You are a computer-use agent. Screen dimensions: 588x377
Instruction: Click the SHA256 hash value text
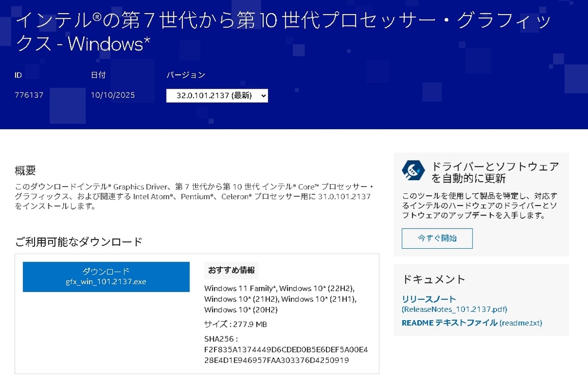[x=286, y=355]
